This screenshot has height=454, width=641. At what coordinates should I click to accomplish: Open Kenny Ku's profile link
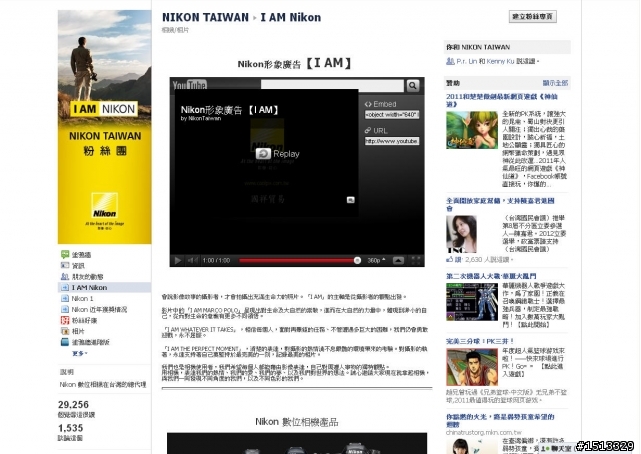[500, 61]
